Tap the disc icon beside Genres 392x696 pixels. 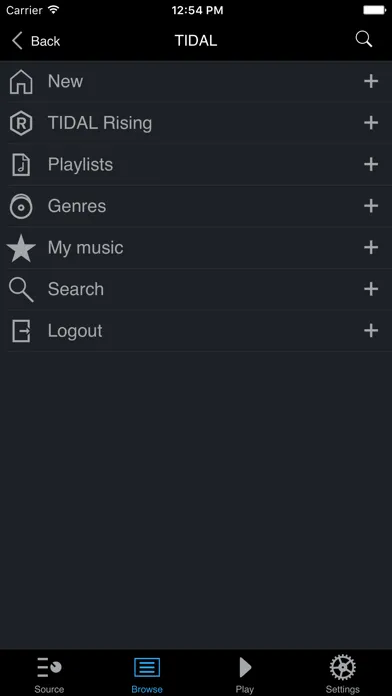point(21,206)
